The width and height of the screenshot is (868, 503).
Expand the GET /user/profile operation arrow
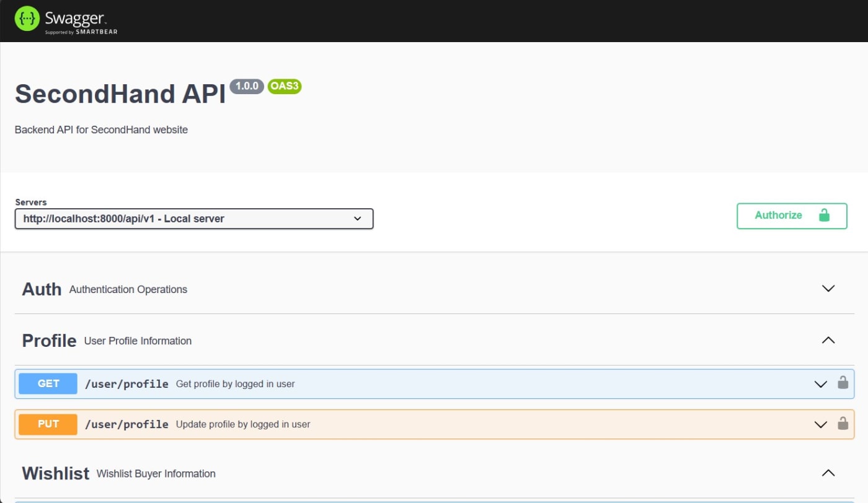[x=820, y=384]
